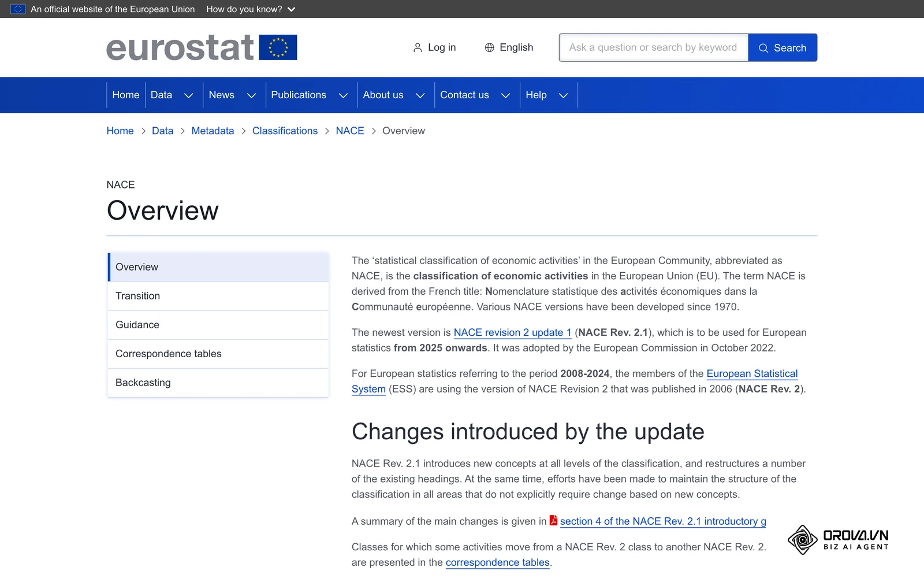The width and height of the screenshot is (924, 578).
Task: Click the blue Search button
Action: [783, 48]
